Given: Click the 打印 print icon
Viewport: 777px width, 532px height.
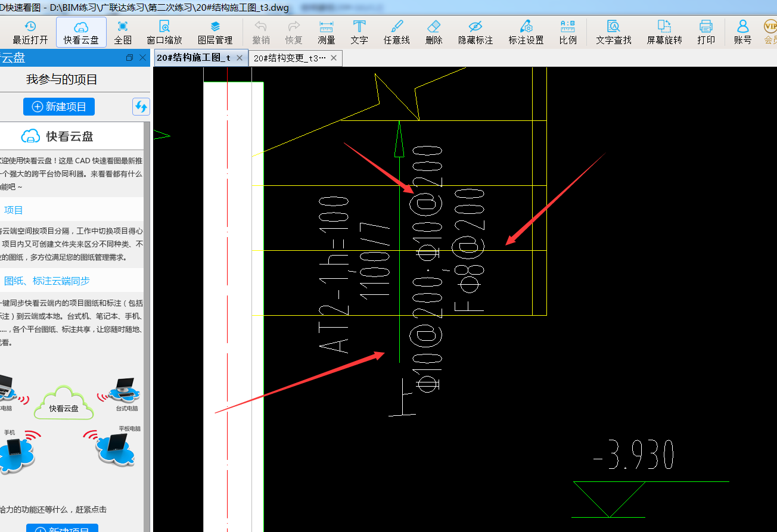Looking at the screenshot, I should tap(706, 33).
